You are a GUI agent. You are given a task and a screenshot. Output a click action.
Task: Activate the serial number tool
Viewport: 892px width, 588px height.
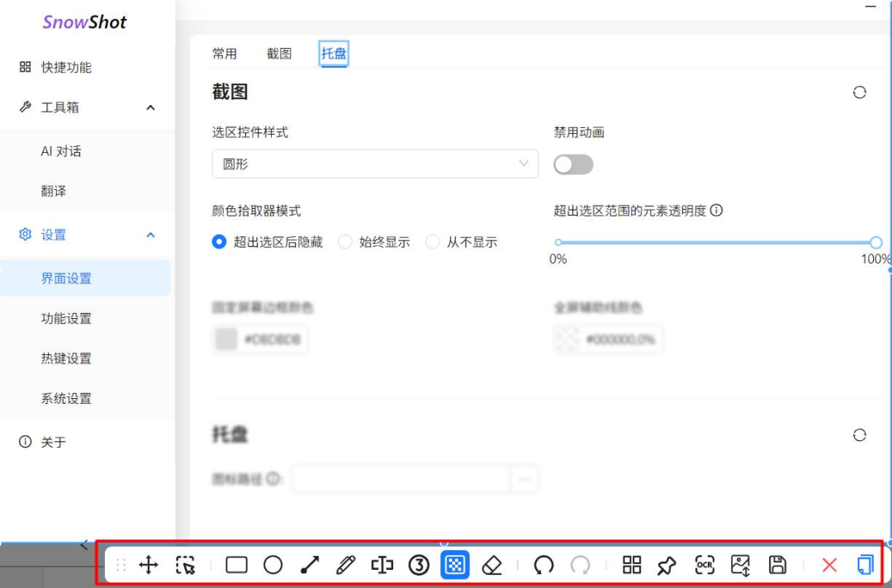(x=419, y=565)
